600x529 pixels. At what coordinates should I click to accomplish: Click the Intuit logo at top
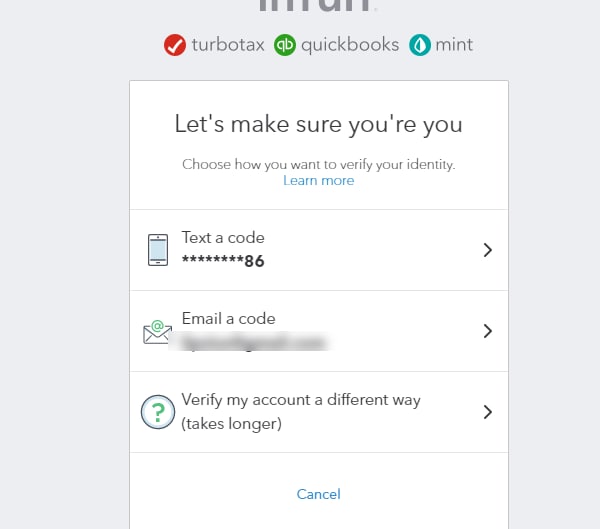(317, 5)
